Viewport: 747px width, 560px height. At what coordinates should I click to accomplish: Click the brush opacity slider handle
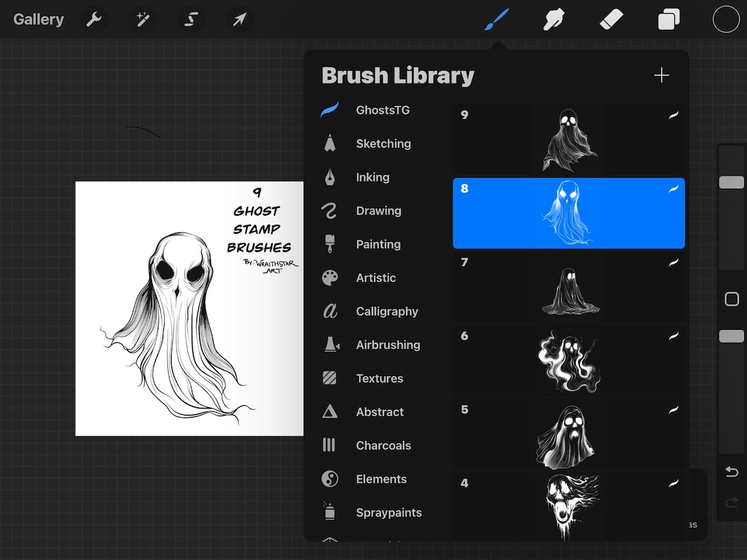(x=731, y=336)
